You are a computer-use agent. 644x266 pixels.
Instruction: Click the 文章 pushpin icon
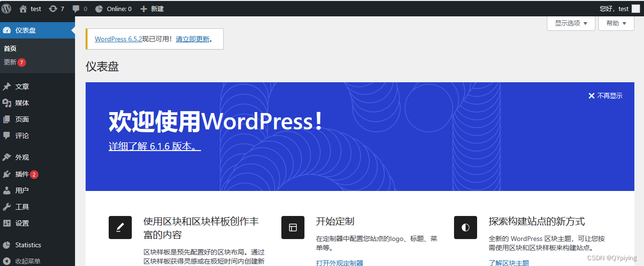(x=7, y=87)
